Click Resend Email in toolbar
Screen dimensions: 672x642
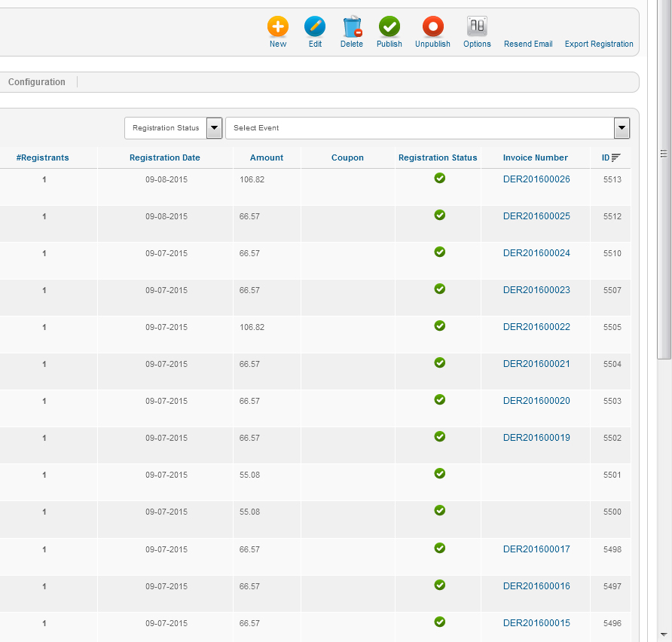click(x=528, y=44)
